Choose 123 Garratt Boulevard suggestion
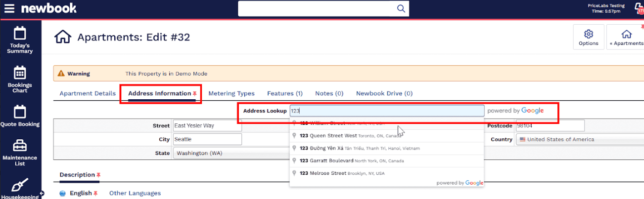The width and height of the screenshot is (644, 199). click(387, 161)
